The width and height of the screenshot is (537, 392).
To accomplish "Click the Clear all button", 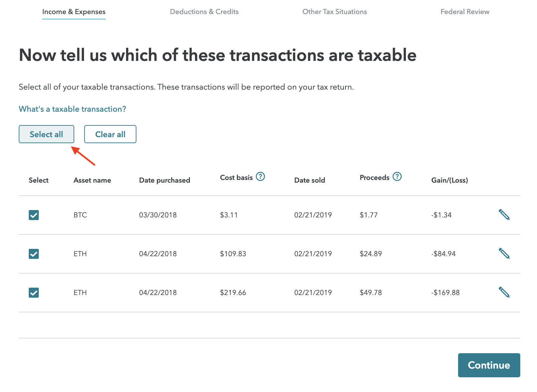I will coord(110,134).
